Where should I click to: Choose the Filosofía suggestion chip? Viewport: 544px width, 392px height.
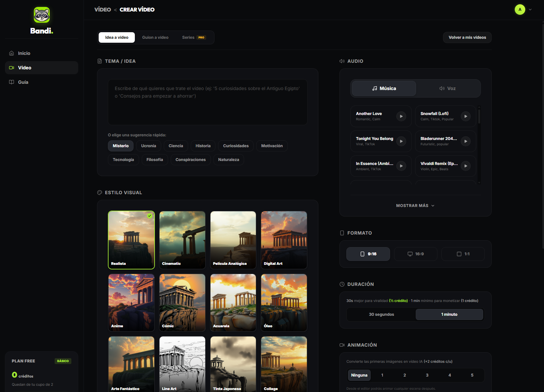(x=155, y=160)
